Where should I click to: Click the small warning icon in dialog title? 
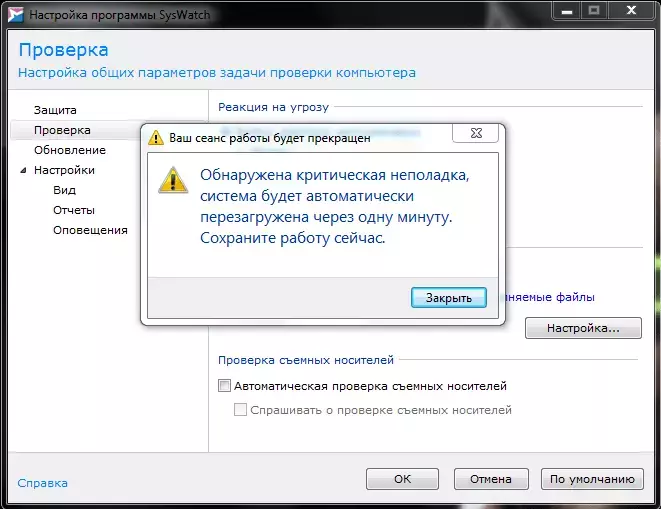(156, 137)
